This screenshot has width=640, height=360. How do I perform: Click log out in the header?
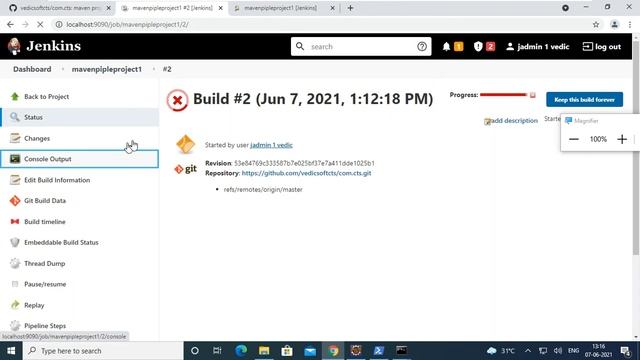click(602, 47)
